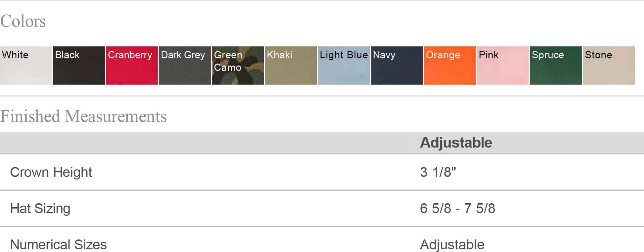Screen dimensions: 644x252
Task: Select the Light Blue swatch
Action: [x=344, y=66]
